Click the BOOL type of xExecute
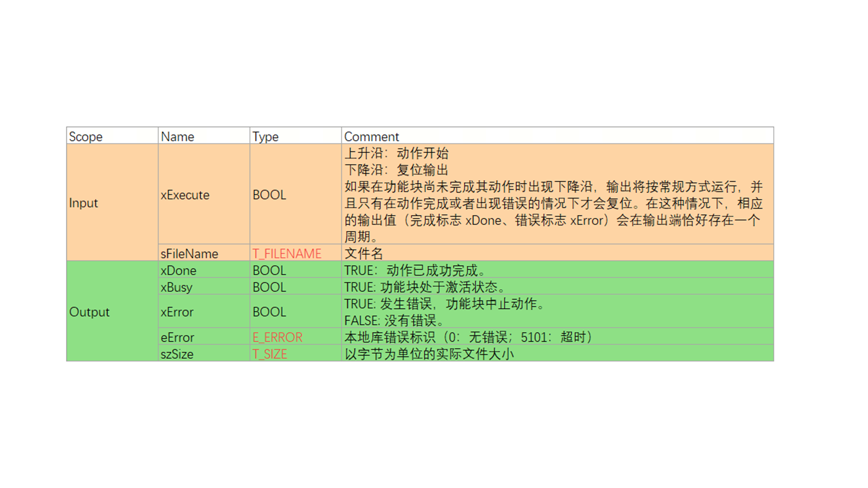 [x=269, y=195]
